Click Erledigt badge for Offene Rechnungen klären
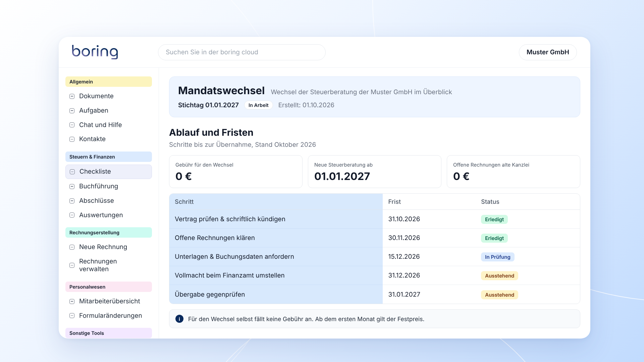The image size is (644, 362). click(x=494, y=238)
